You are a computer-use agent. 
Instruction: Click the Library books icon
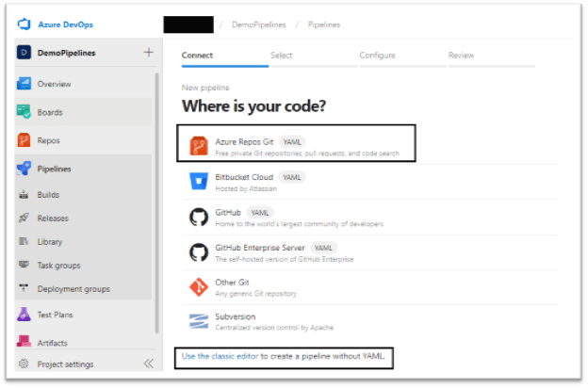[x=24, y=241]
